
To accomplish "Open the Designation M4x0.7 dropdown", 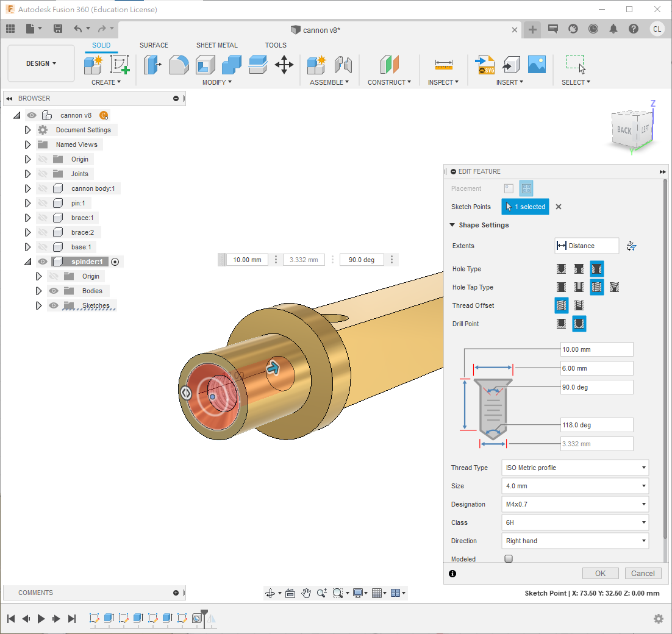I will [x=574, y=504].
